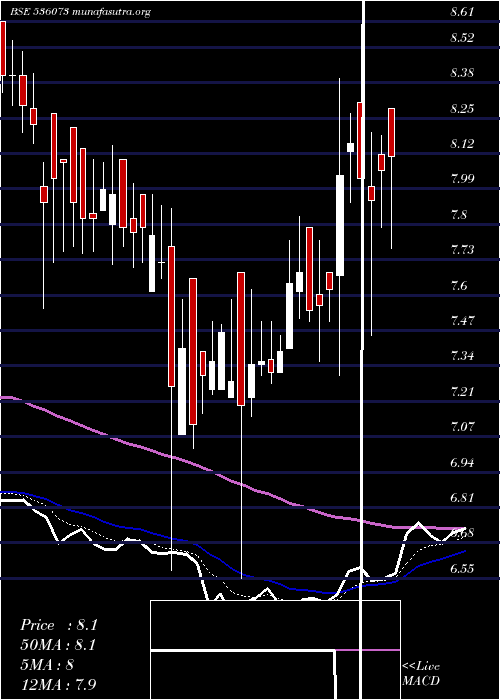Screen dimensions: 500x700
Task: Click the 7.6 price axis label
Action: pos(459,285)
